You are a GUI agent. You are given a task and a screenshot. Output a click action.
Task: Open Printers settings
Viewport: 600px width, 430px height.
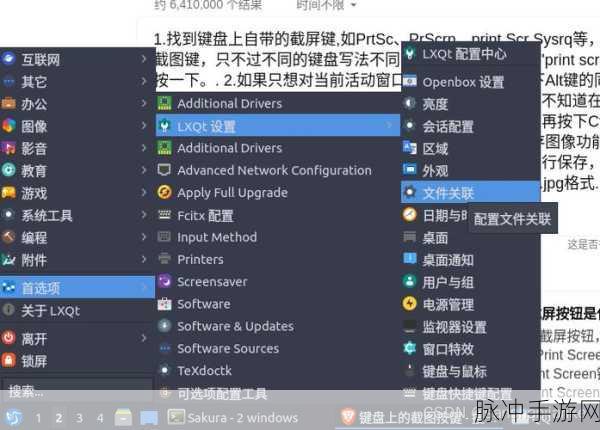click(278, 259)
